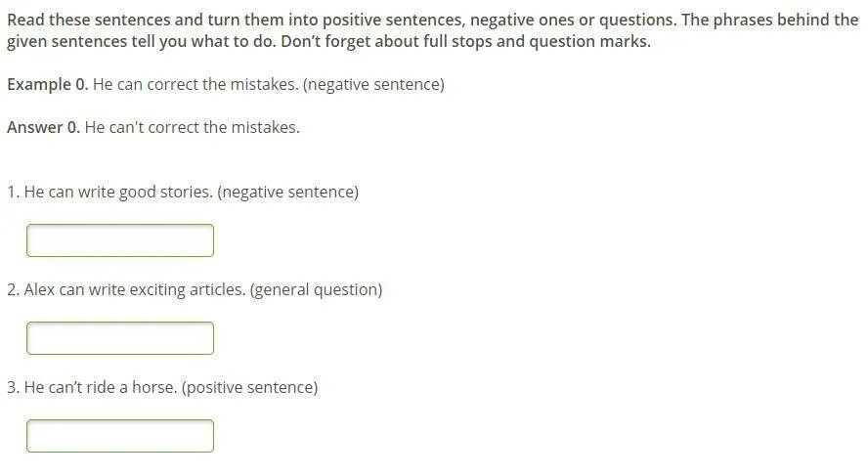Image resolution: width=868 pixels, height=476 pixels.
Task: Click the number '2.' before the Alex sentence
Action: click(14, 290)
